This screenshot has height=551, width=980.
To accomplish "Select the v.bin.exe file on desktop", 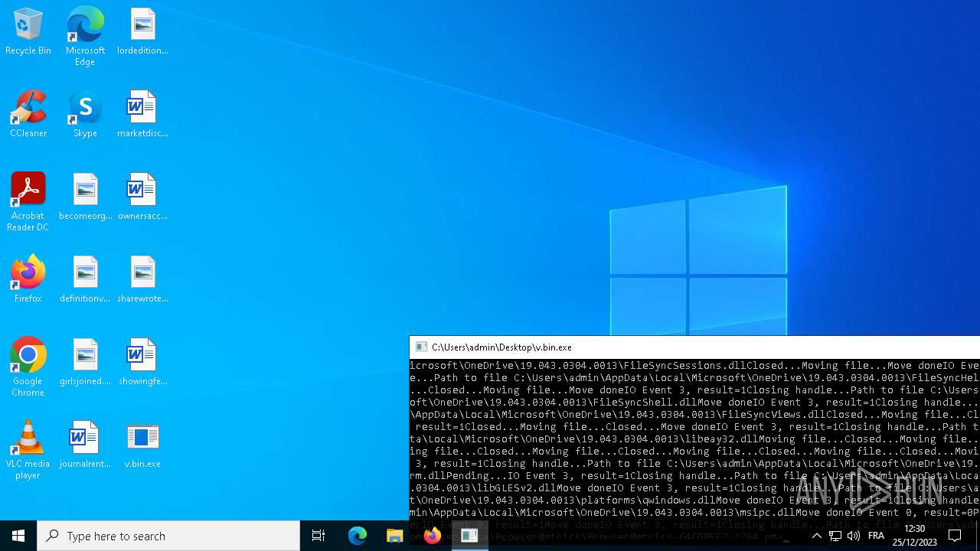I will click(x=142, y=445).
